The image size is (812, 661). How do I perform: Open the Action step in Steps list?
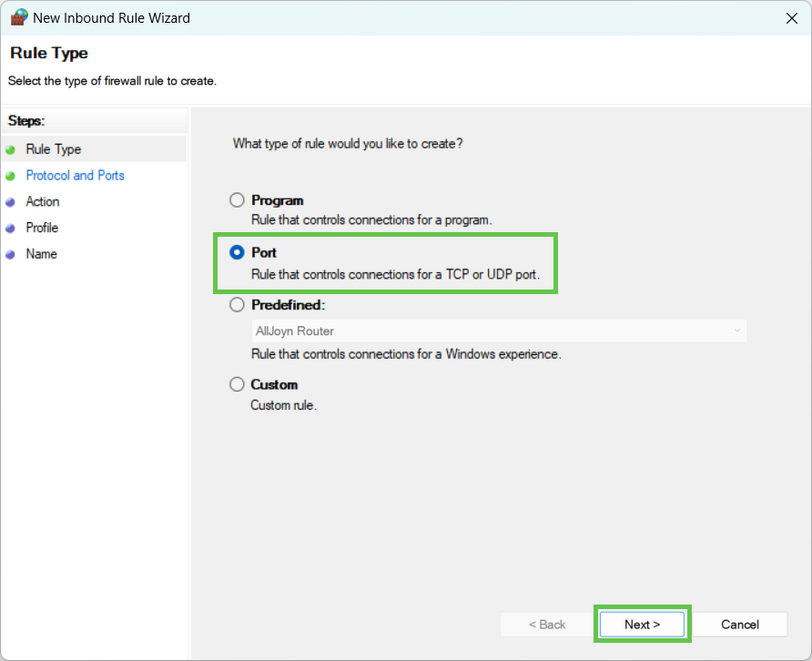point(43,201)
